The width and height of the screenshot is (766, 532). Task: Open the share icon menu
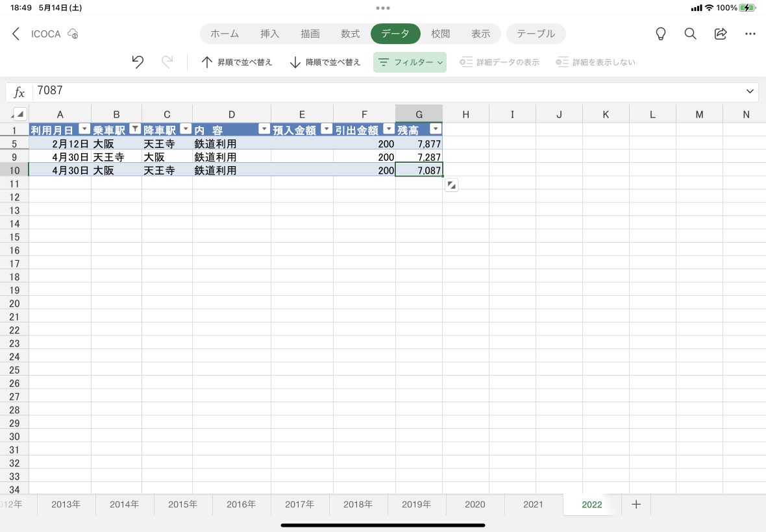pos(721,34)
